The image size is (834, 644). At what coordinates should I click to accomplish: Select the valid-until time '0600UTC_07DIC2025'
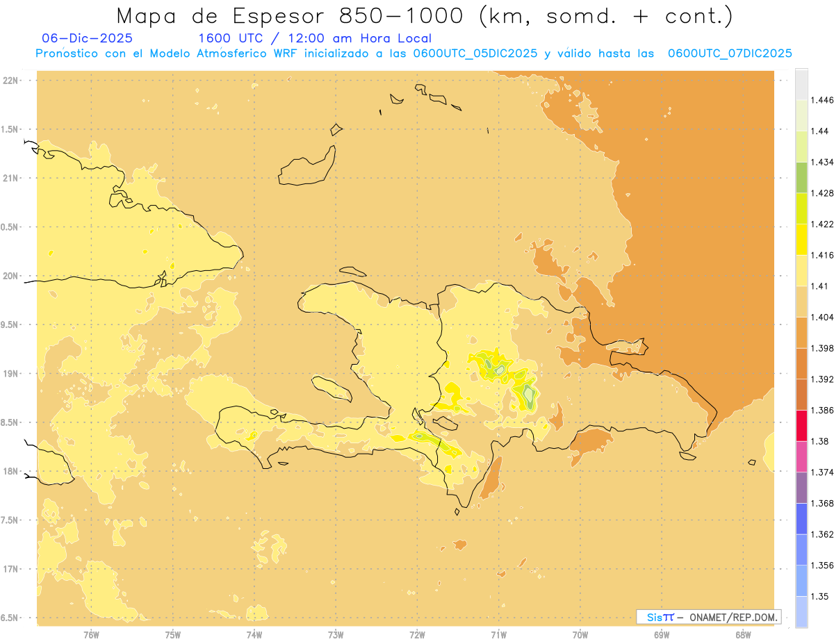click(x=730, y=53)
